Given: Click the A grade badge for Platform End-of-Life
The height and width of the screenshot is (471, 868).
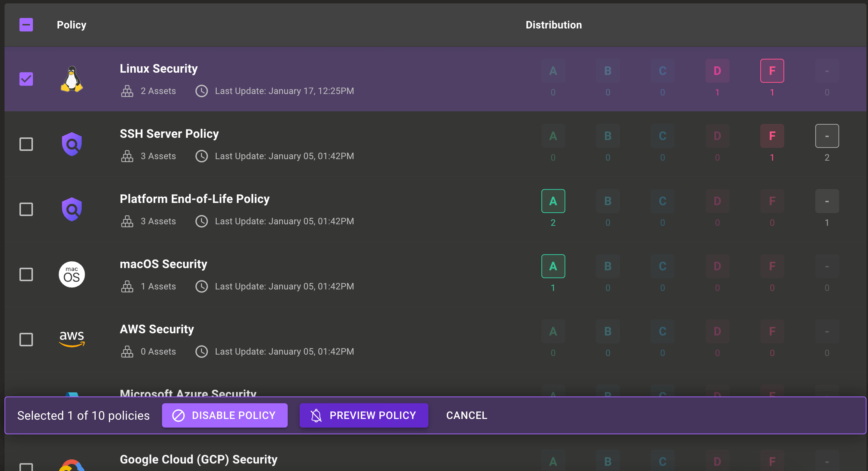Looking at the screenshot, I should click(x=553, y=201).
